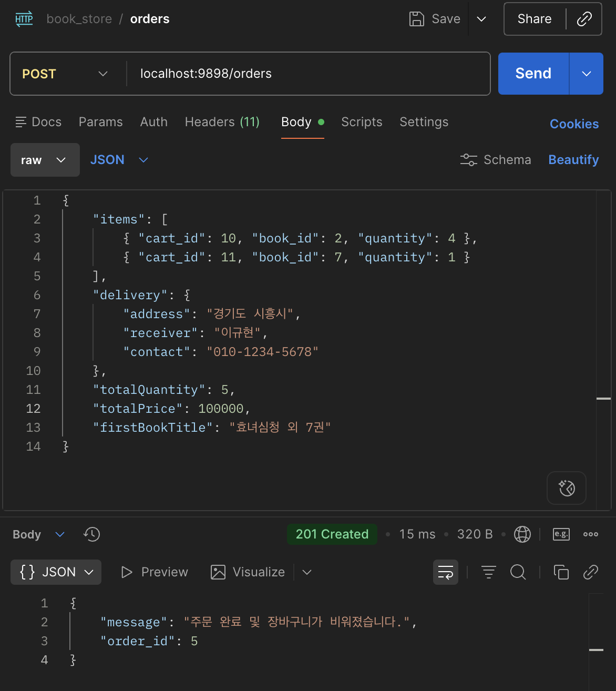Open response Body section dropdown
The width and height of the screenshot is (616, 691).
[39, 534]
